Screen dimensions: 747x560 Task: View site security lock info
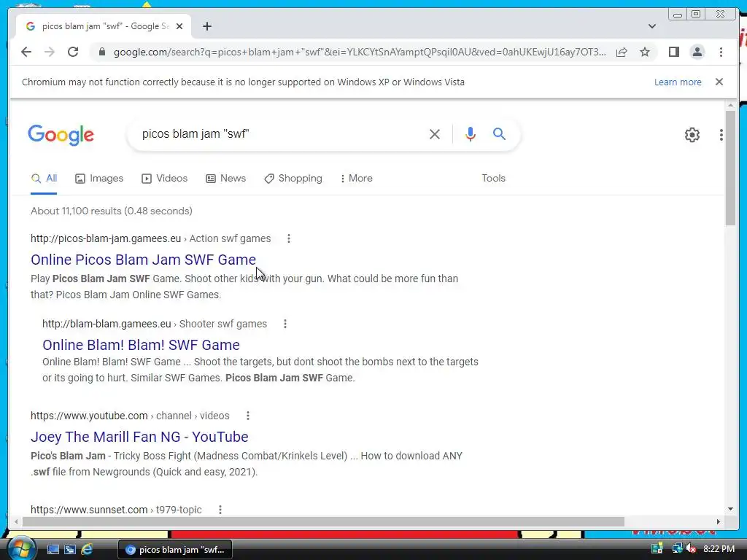click(x=102, y=52)
